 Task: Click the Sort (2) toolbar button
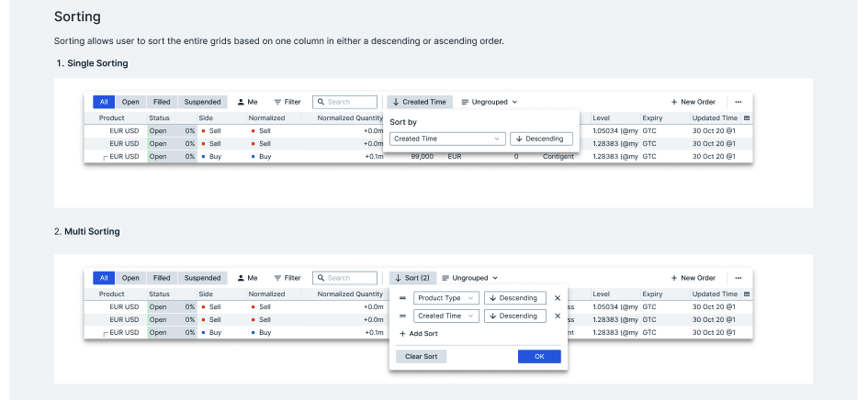tap(412, 278)
